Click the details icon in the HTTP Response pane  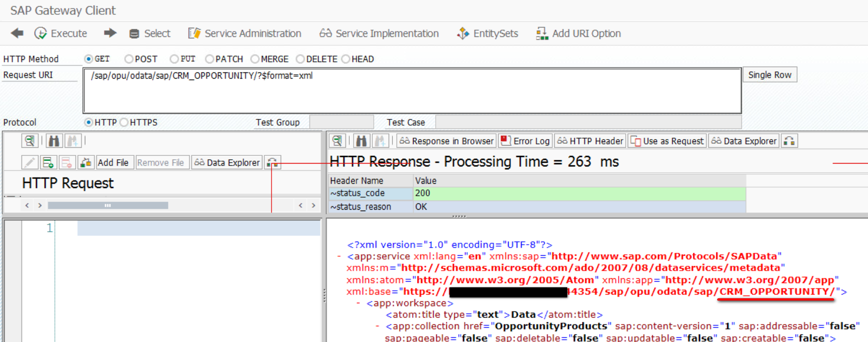(337, 141)
